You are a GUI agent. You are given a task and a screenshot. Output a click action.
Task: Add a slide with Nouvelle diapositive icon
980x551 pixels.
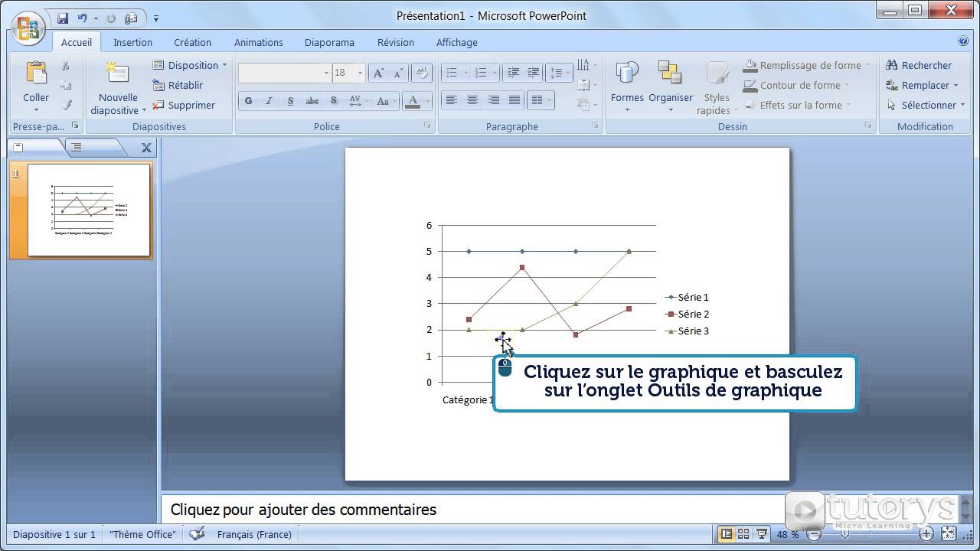pos(117,73)
